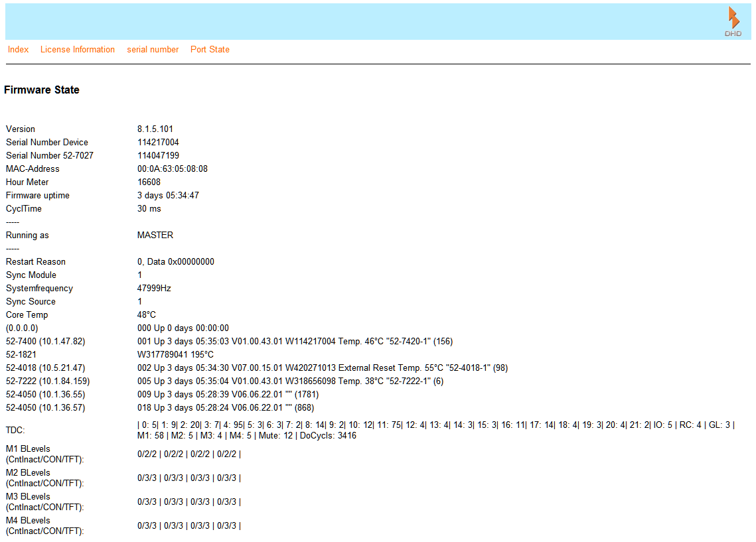Image resolution: width=756 pixels, height=542 pixels.
Task: Select the Firmware uptime value
Action: 167,195
